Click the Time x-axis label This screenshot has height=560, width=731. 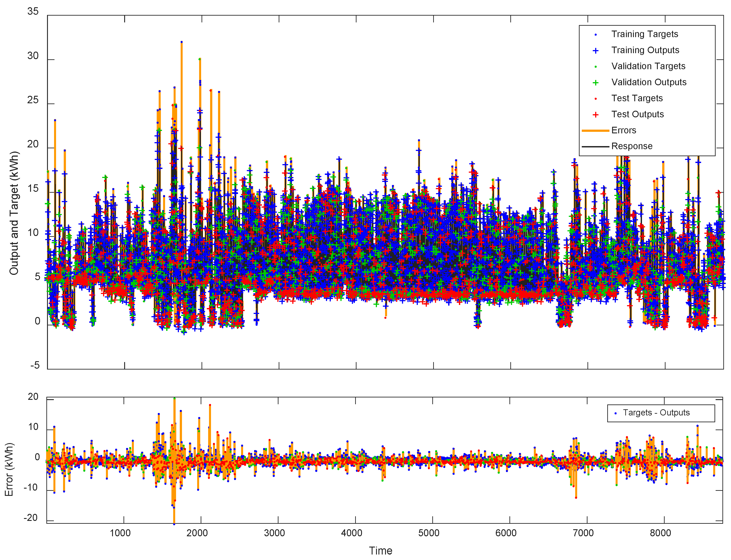(x=380, y=551)
